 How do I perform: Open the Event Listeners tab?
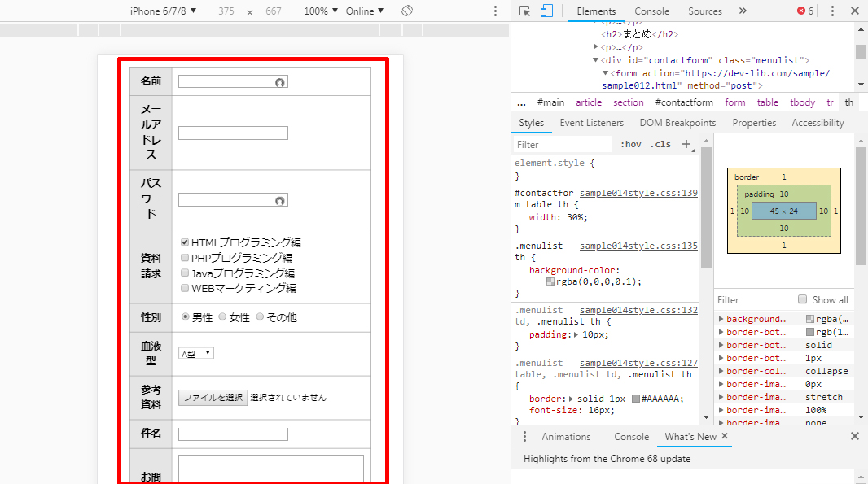tap(591, 123)
